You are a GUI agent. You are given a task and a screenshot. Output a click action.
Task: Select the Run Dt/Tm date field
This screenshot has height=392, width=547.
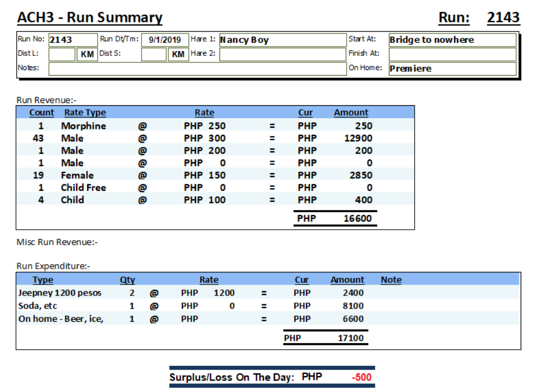pyautogui.click(x=165, y=40)
